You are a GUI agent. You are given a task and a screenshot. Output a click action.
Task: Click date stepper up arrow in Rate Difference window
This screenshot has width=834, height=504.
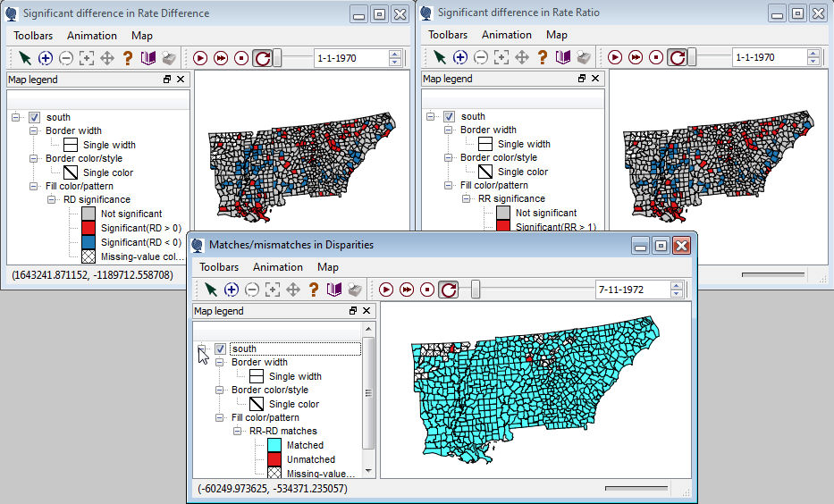(x=395, y=55)
